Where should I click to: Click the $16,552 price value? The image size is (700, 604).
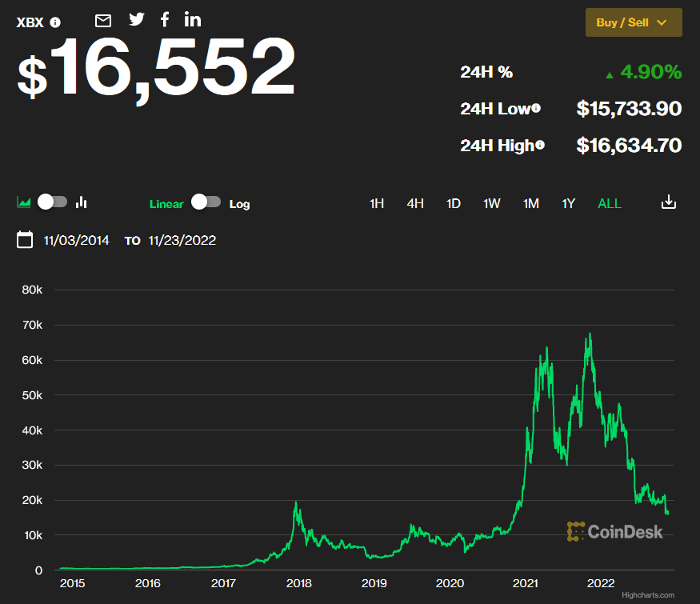(x=156, y=69)
